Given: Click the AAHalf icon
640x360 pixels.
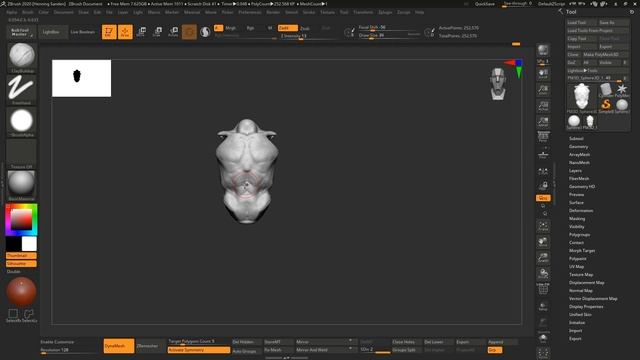Looking at the screenshot, I should (543, 122).
